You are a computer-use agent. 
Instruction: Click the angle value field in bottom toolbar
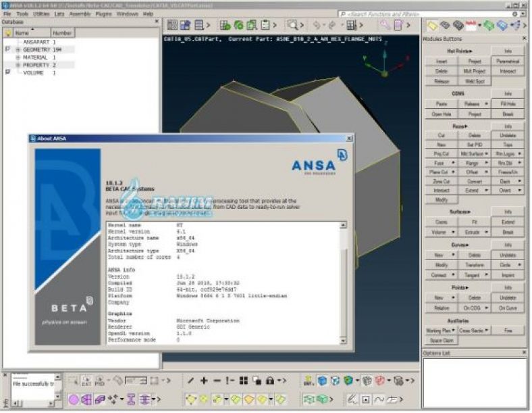tap(136, 381)
